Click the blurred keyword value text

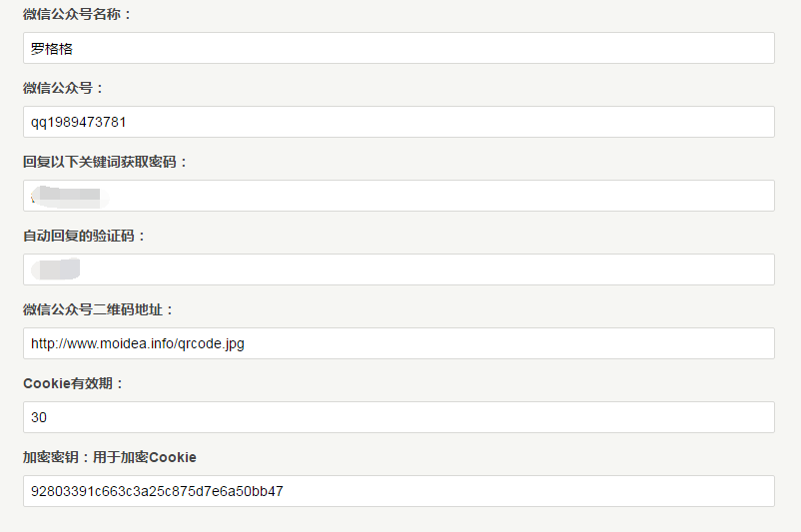[x=69, y=197]
